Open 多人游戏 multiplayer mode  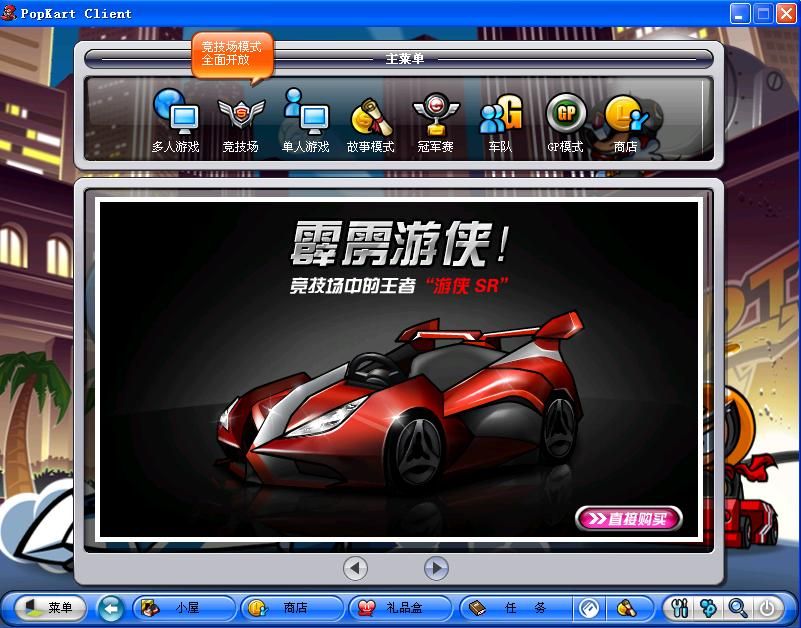pos(175,121)
